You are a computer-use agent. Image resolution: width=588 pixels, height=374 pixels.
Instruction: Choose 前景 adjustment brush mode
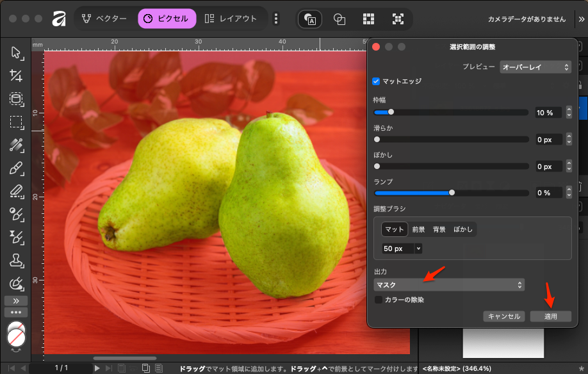click(418, 229)
